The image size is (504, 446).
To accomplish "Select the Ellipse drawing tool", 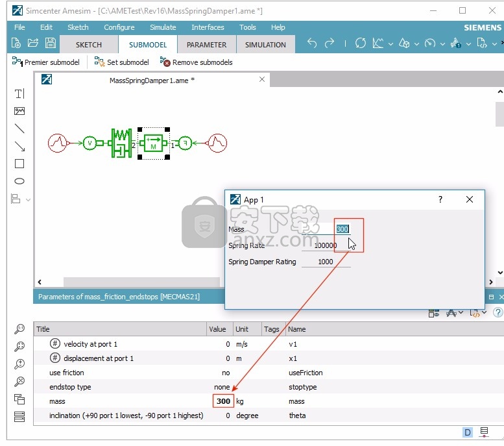I will point(19,181).
